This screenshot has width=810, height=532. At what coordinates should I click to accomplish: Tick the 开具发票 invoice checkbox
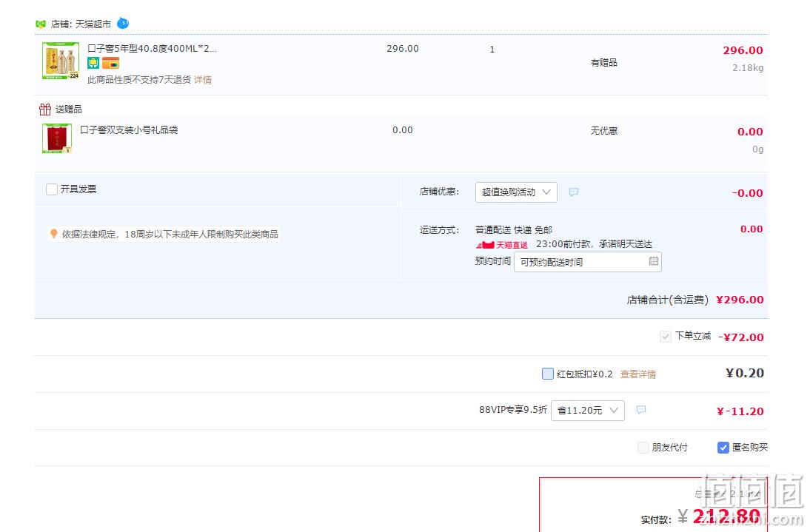(x=52, y=189)
